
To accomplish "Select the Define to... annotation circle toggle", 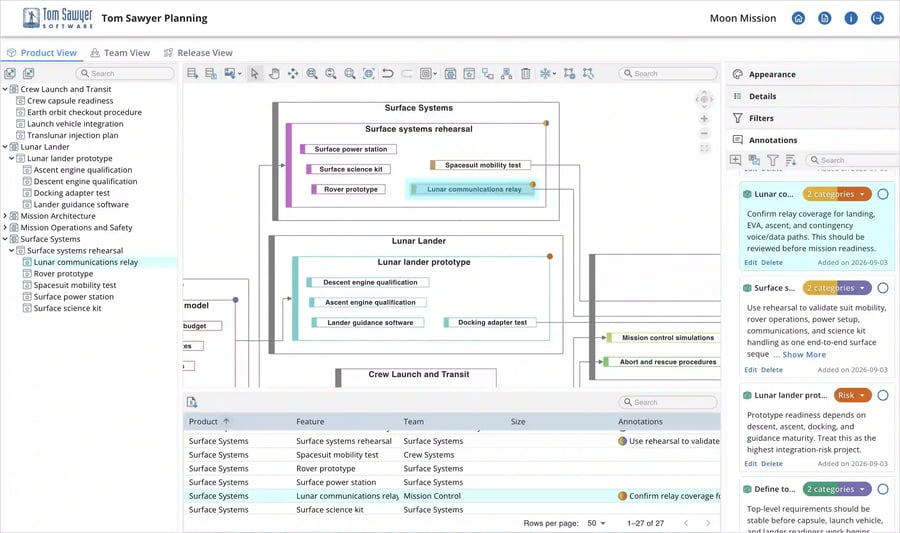I will click(x=883, y=489).
